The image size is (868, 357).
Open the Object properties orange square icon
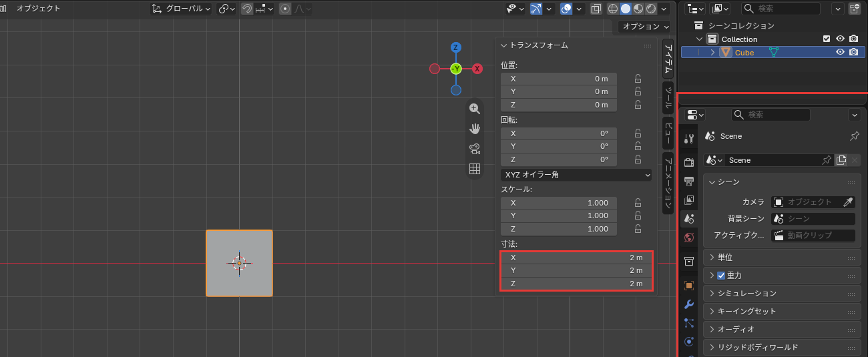coord(690,286)
